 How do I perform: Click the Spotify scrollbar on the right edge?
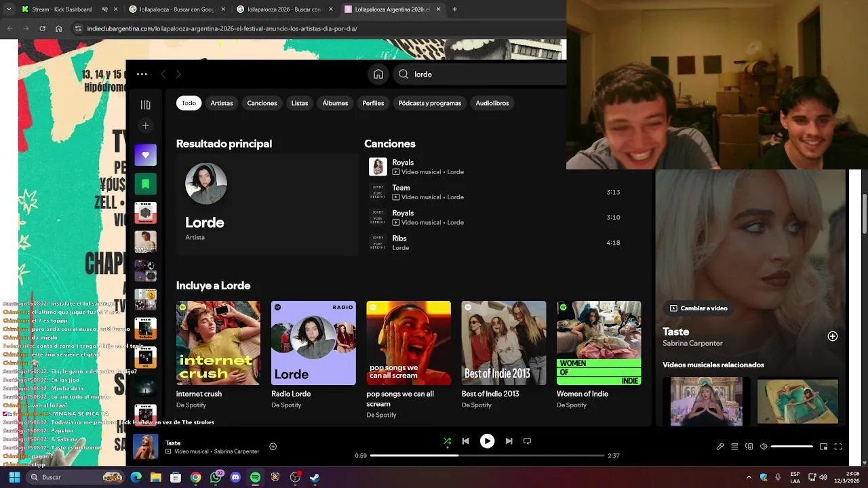(864, 213)
